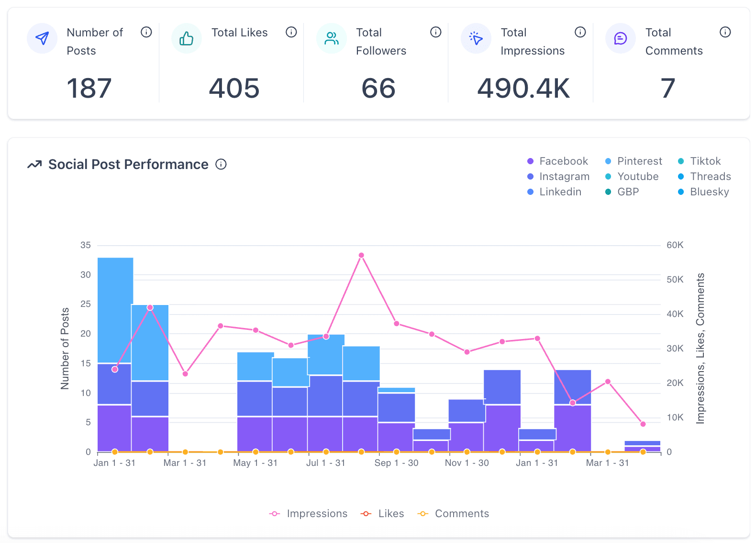Click the 66 total followers value
This screenshot has width=756, height=543.
click(378, 88)
